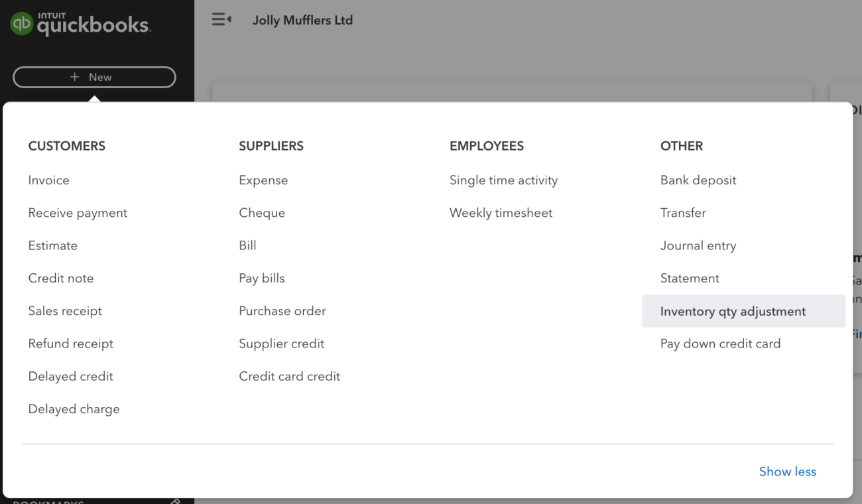This screenshot has width=862, height=504.
Task: Open the Weekly timesheet
Action: (x=501, y=212)
